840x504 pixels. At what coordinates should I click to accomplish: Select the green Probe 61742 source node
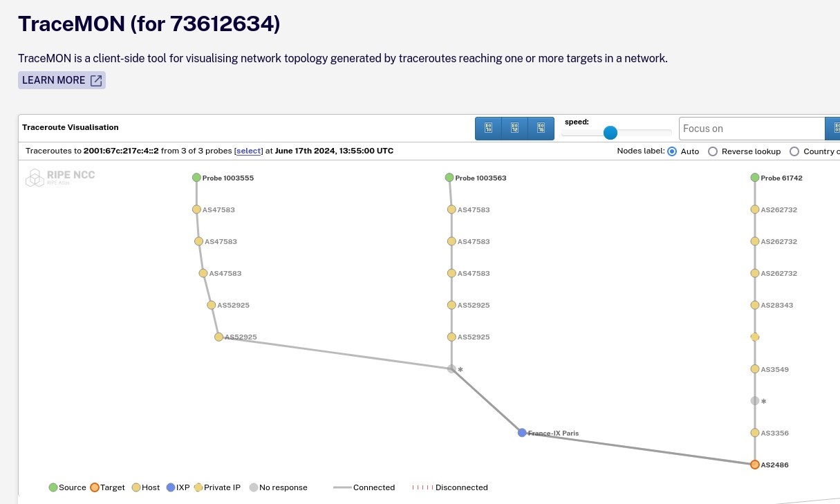tap(755, 177)
